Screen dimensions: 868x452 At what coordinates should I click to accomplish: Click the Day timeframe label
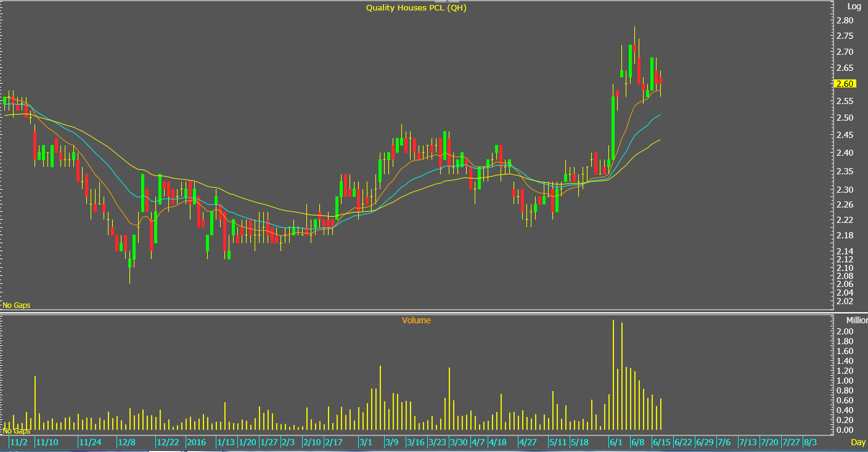(858, 442)
